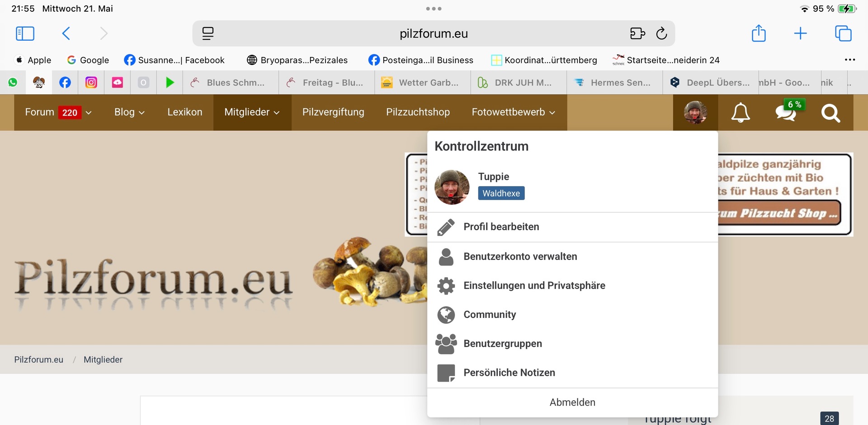Open the Instagram pinned tab

91,83
